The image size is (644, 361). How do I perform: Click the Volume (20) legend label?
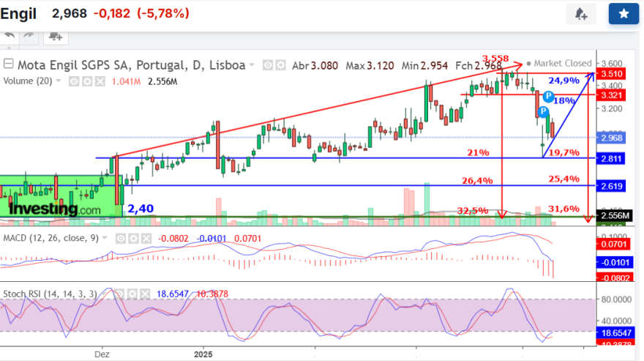[x=28, y=81]
